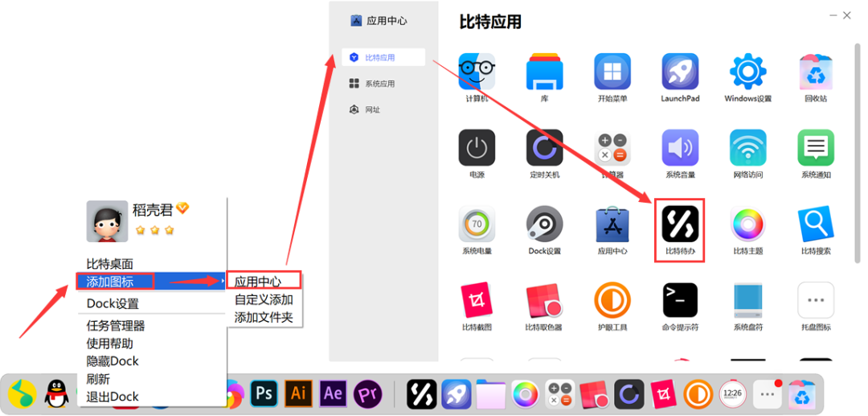
Task: Open QQ penguin icon in the dock
Action: click(x=56, y=393)
